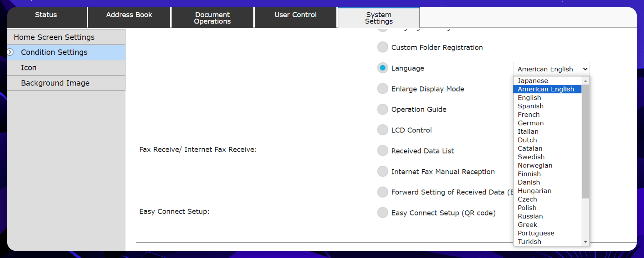This screenshot has width=644, height=258.
Task: Open the Document Operations tab
Action: coord(212,18)
